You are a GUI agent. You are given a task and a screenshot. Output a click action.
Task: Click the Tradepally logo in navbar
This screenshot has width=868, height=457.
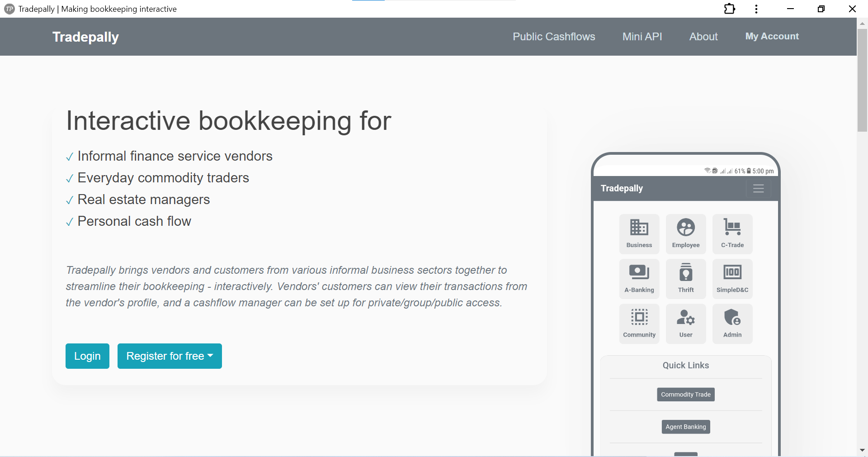tap(85, 37)
